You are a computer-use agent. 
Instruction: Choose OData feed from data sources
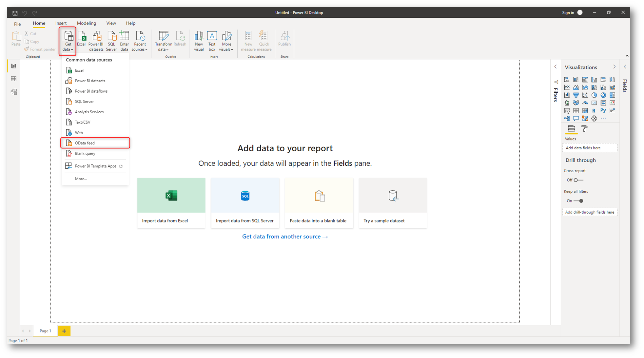pos(95,143)
